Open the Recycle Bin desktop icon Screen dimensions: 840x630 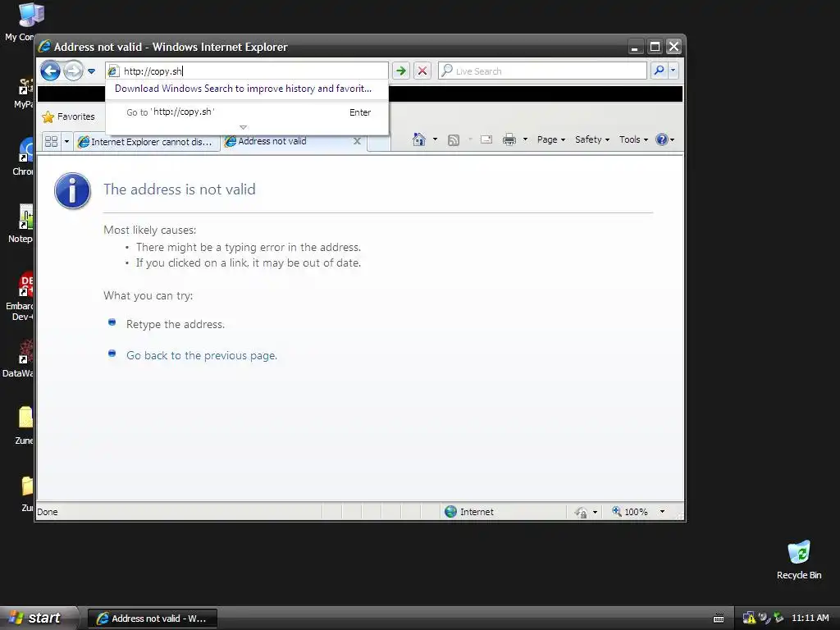point(799,559)
